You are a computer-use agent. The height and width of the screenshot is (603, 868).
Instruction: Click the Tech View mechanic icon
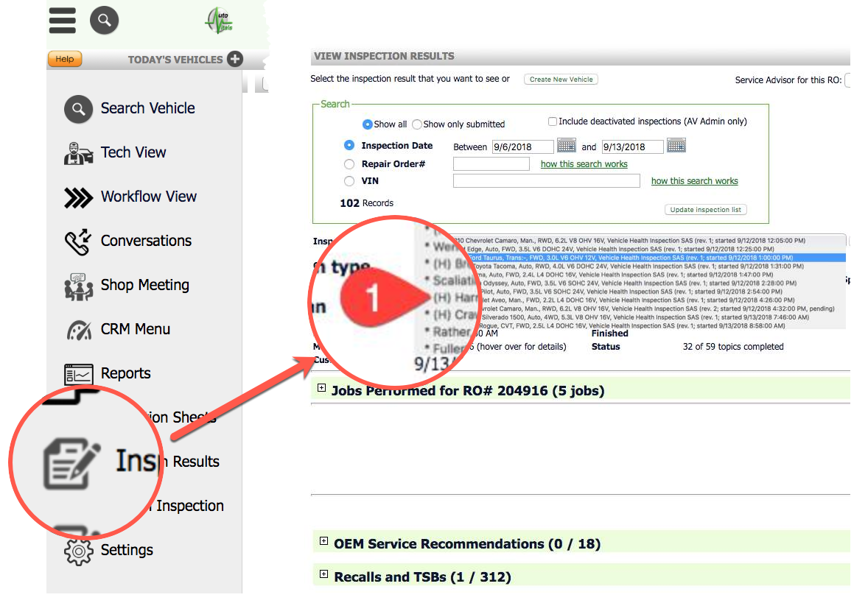click(78, 153)
